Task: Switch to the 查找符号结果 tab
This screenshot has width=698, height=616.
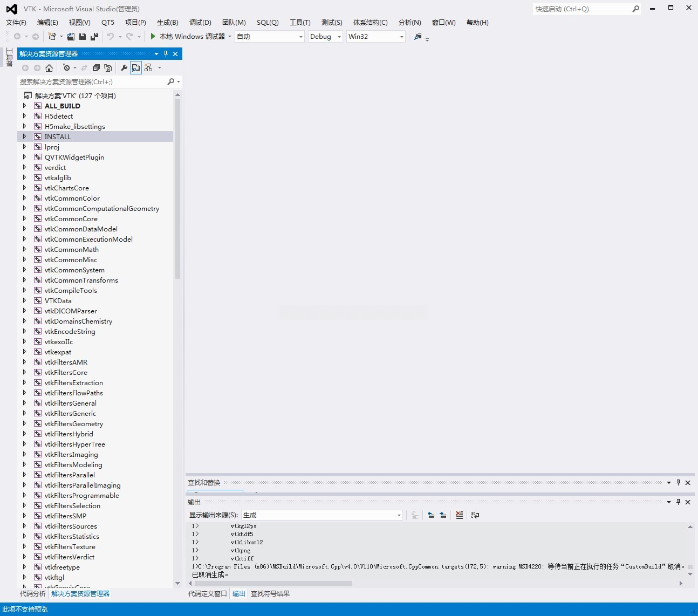Action: click(270, 594)
